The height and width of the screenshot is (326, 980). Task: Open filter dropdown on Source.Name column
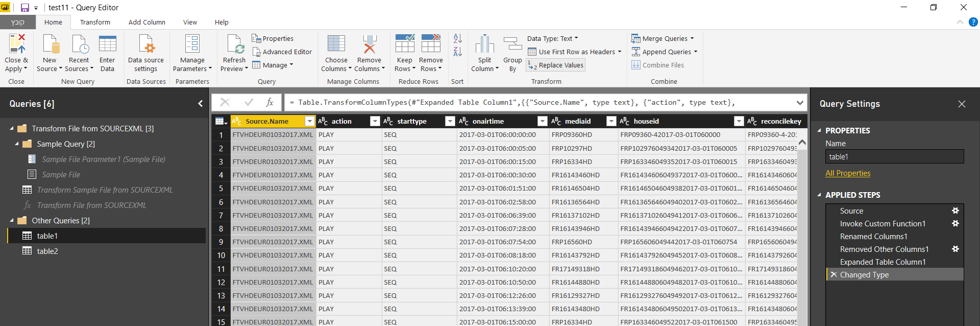click(309, 121)
